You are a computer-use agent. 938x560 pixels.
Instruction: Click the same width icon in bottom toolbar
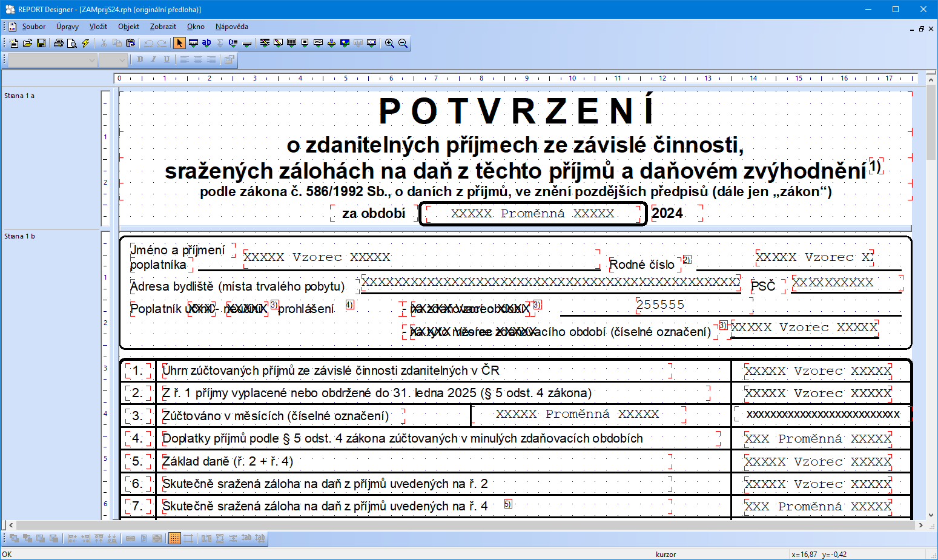(x=130, y=538)
